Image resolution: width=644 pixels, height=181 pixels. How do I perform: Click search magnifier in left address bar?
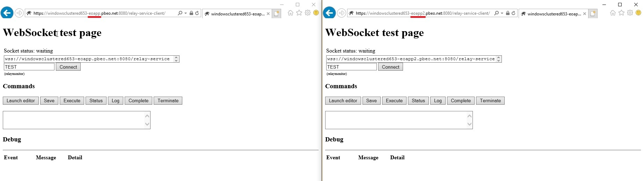click(180, 13)
